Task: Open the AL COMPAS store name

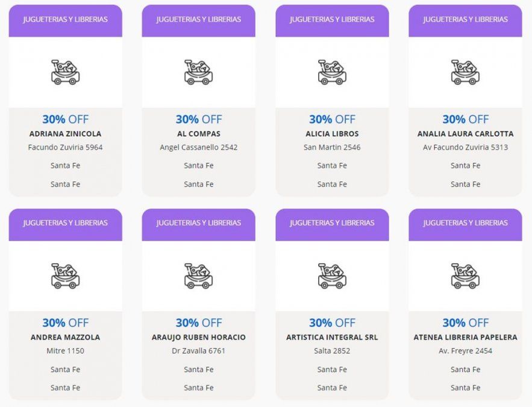Action: coord(198,134)
